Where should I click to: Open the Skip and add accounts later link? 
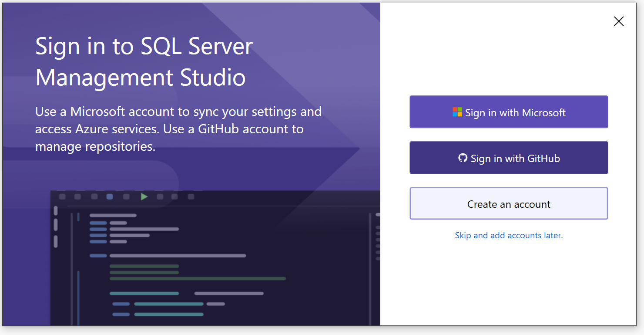(509, 235)
